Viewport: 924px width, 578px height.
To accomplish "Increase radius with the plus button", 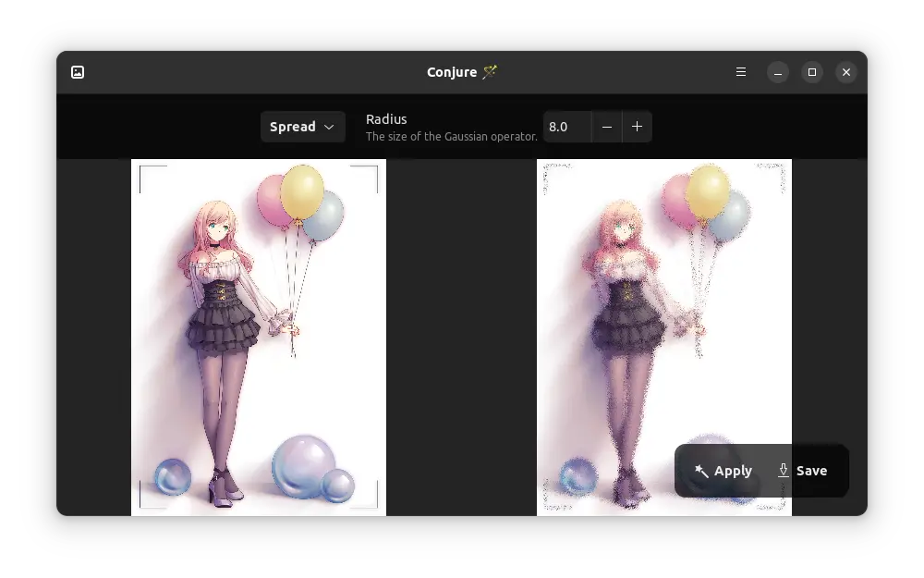I will tap(637, 127).
